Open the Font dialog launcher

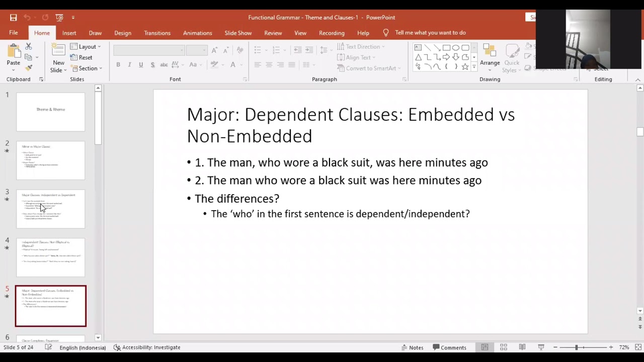click(x=245, y=79)
